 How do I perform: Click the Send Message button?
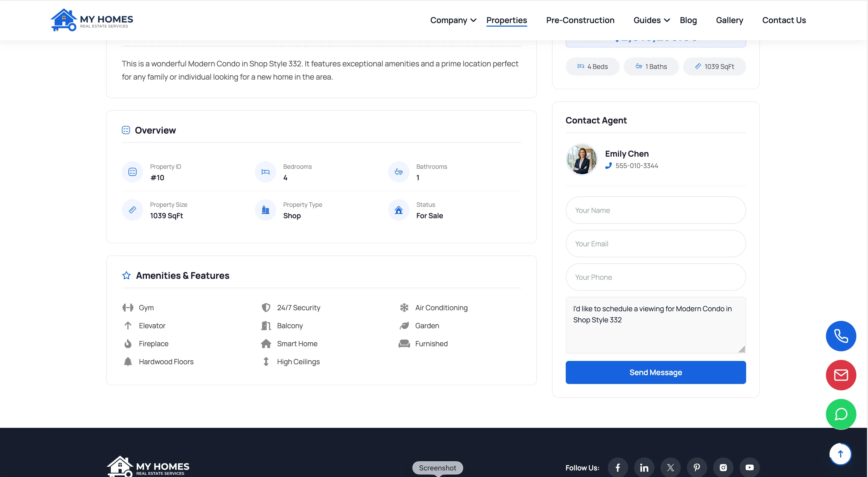656,372
